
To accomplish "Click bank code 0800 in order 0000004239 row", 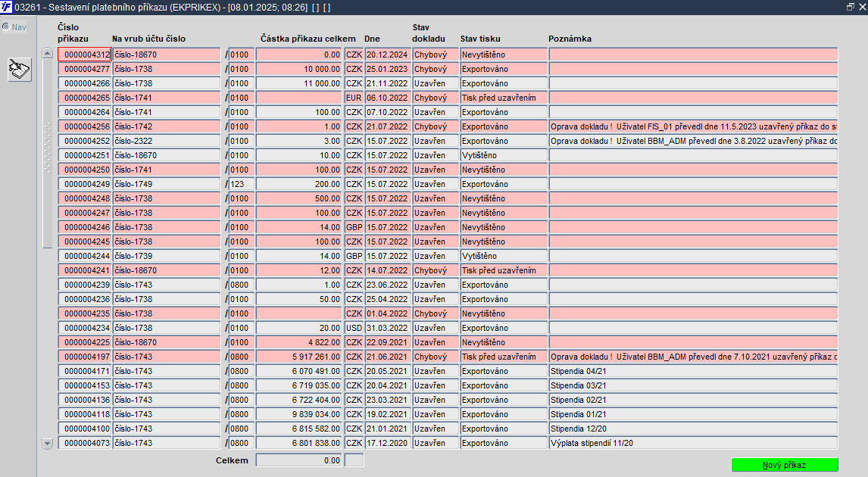I will tap(242, 285).
